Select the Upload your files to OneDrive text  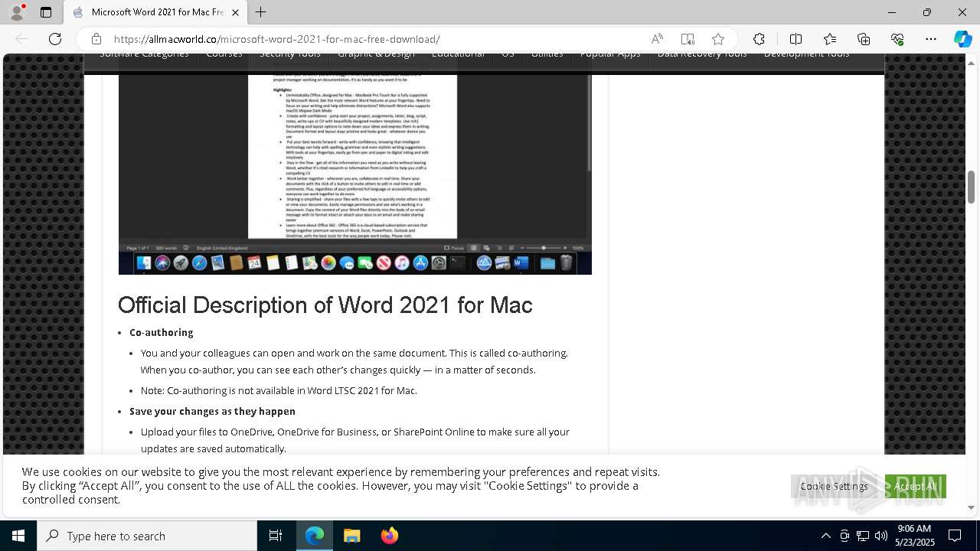(x=355, y=440)
